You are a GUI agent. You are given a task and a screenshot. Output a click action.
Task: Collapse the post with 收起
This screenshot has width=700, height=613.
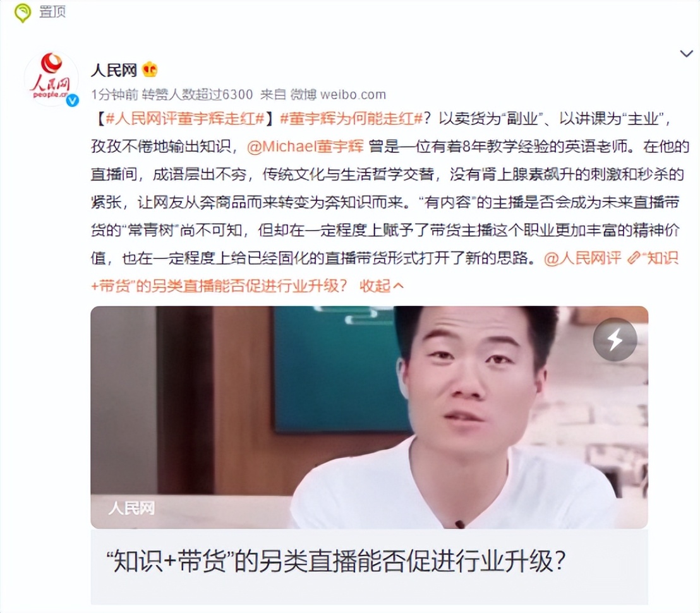381,286
